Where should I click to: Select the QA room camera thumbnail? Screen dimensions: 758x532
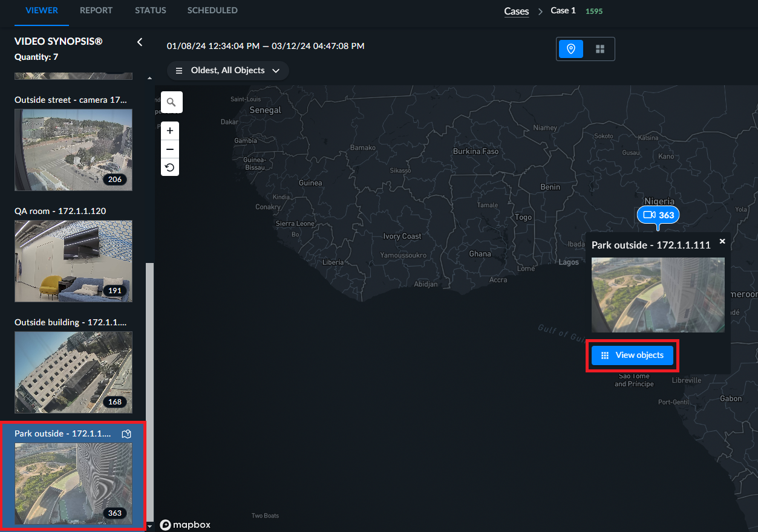click(x=73, y=261)
